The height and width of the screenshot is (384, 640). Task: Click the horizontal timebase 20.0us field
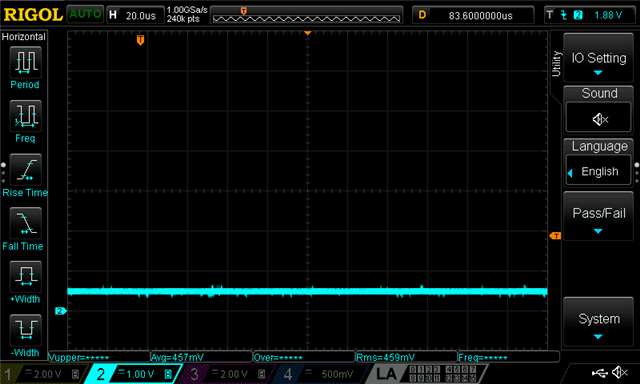(x=136, y=16)
